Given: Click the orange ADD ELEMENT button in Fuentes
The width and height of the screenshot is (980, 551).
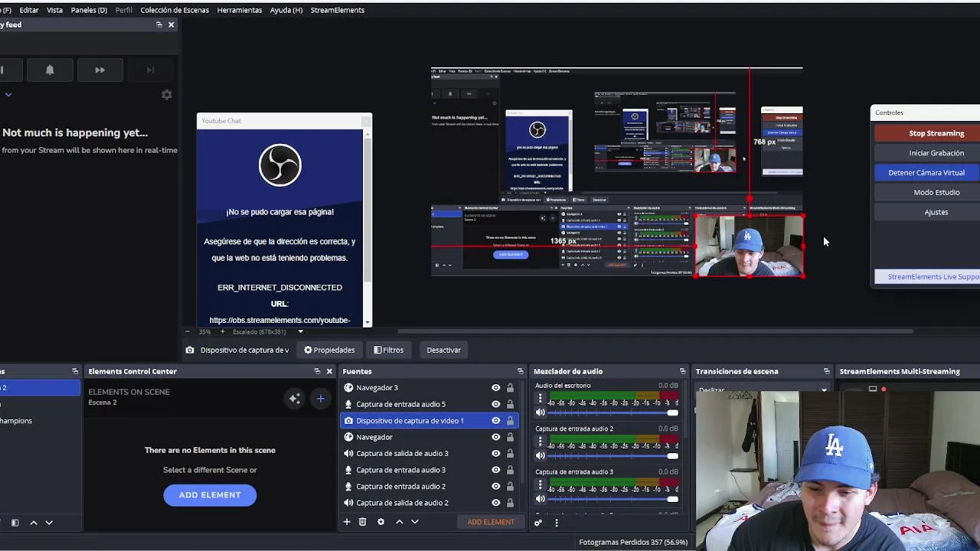Looking at the screenshot, I should 491,522.
